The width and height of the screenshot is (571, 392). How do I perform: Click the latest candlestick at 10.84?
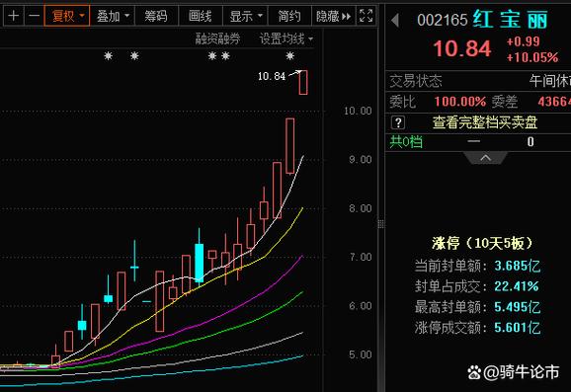coord(303,83)
